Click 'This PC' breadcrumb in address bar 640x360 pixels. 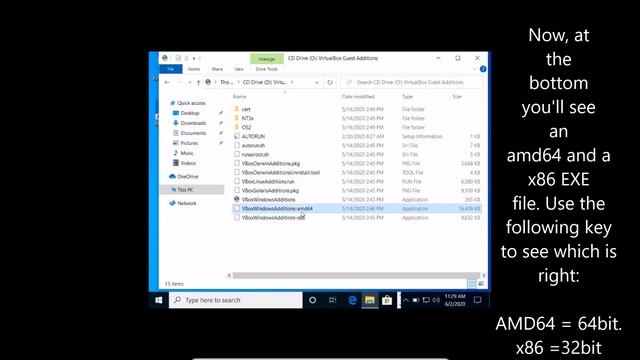tap(227, 82)
